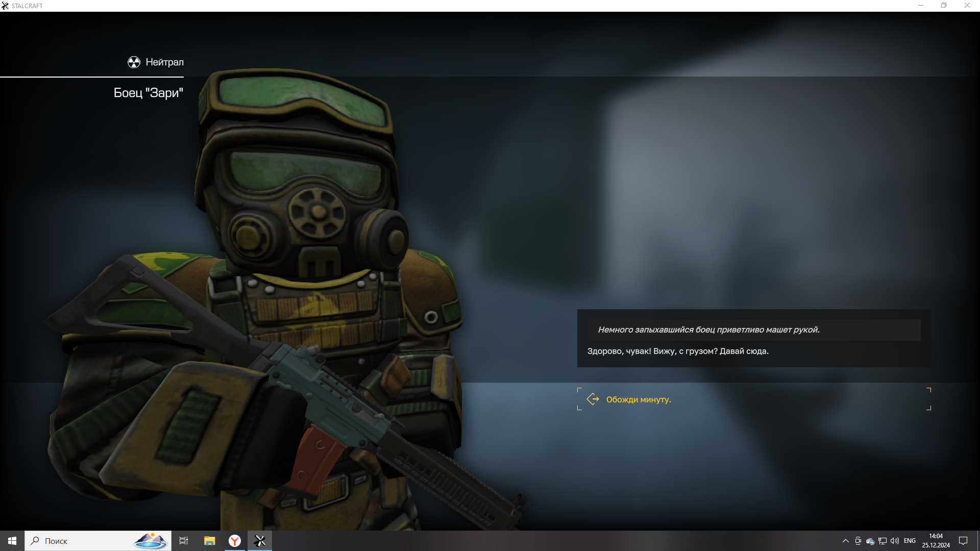Screen dimensions: 980x551
Task: Close the STALCRAFT window
Action: pos(967,6)
